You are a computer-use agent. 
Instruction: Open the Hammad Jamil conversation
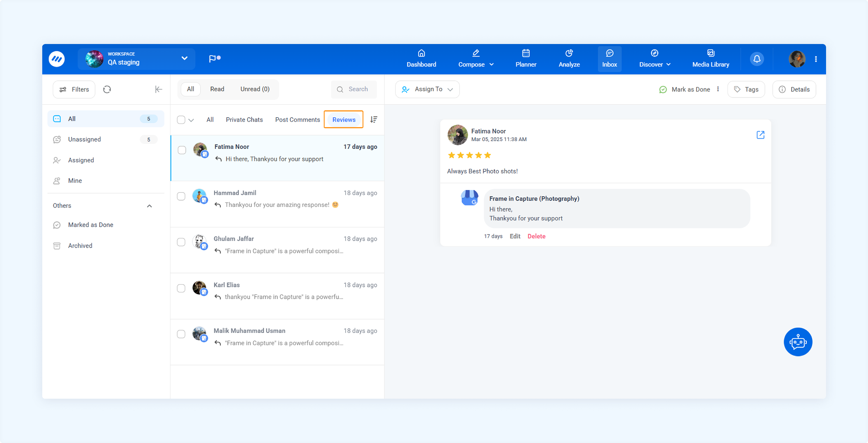click(x=277, y=204)
